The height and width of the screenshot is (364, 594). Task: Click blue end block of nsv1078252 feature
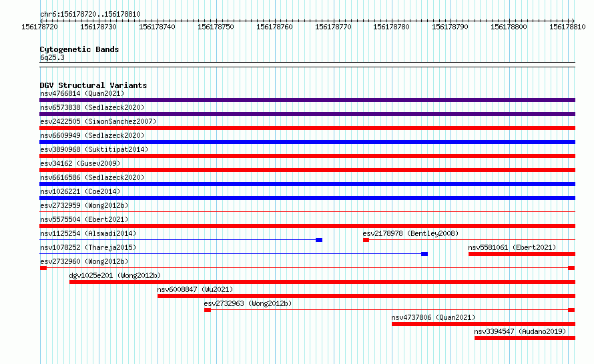click(424, 254)
